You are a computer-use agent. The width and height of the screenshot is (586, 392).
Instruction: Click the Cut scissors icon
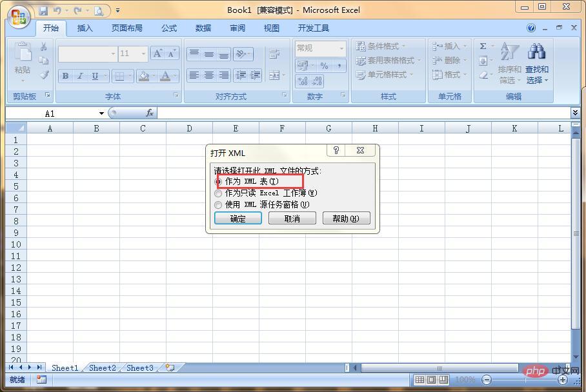click(x=44, y=46)
